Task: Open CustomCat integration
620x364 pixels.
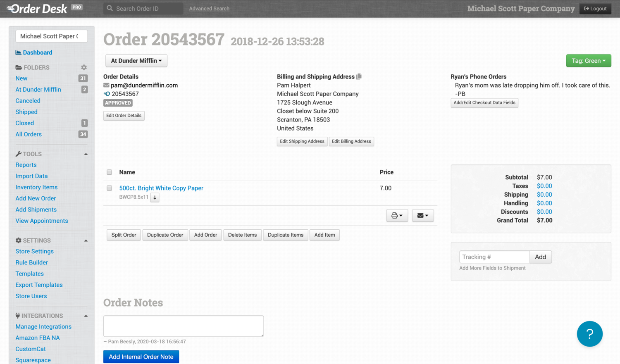Action: [x=31, y=349]
